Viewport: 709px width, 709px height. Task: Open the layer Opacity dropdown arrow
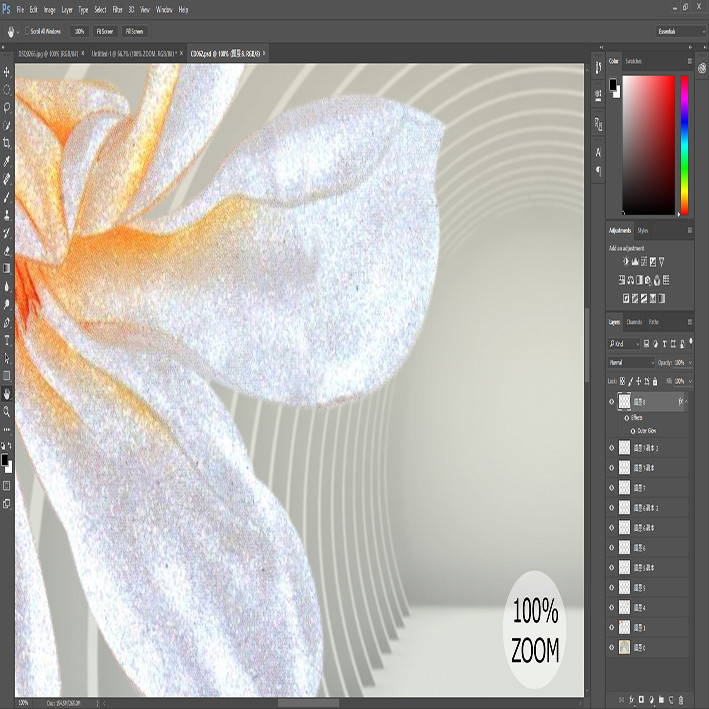[x=690, y=363]
